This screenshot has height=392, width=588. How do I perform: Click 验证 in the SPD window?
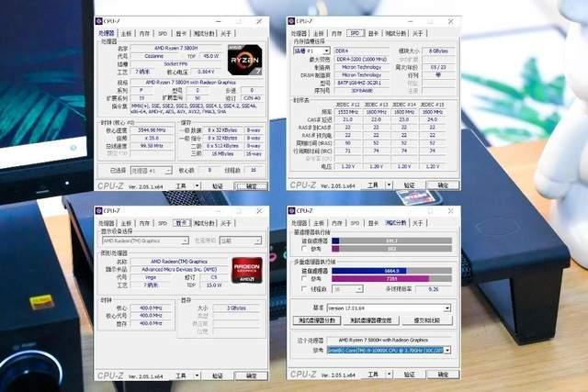[x=409, y=185]
